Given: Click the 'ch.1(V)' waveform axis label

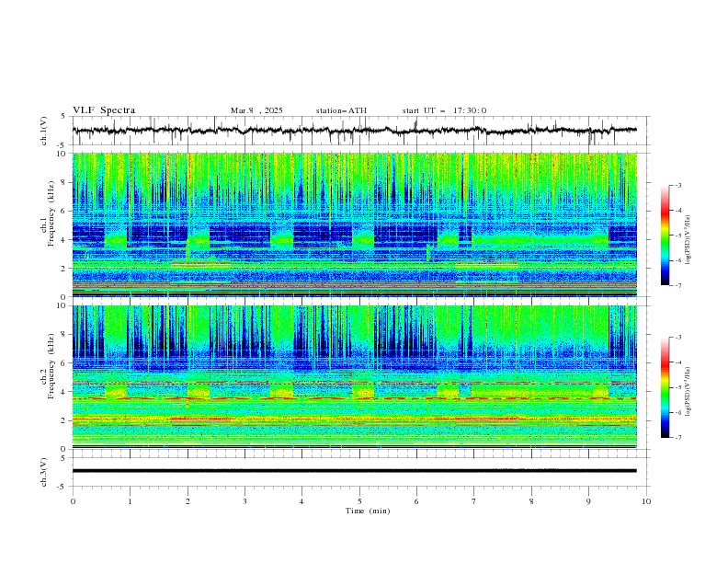Looking at the screenshot, I should [44, 131].
